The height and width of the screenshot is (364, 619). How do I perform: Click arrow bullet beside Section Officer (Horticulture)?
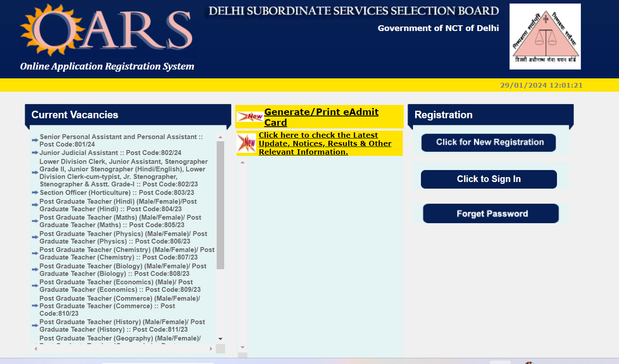tap(35, 193)
